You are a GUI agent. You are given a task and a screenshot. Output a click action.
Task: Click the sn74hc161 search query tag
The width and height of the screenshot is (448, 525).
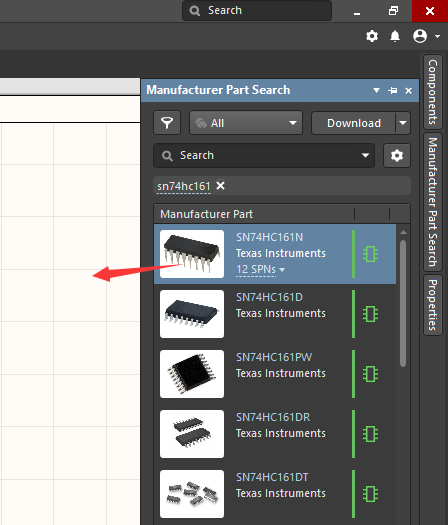tap(184, 186)
